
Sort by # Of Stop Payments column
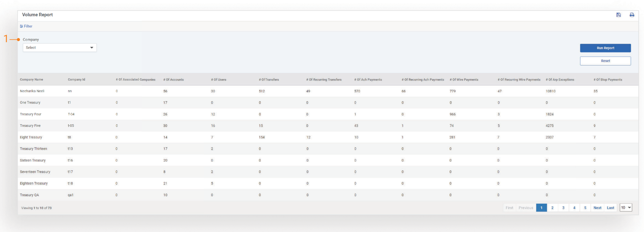click(608, 80)
